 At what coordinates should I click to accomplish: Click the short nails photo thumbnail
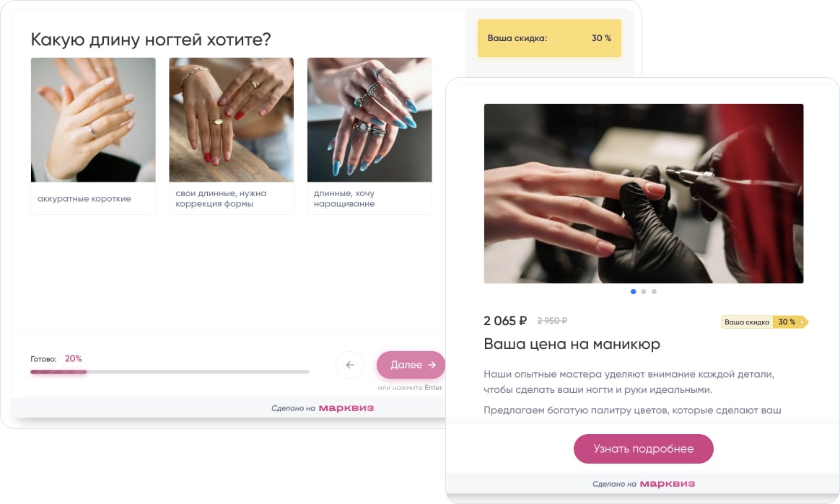tap(93, 120)
